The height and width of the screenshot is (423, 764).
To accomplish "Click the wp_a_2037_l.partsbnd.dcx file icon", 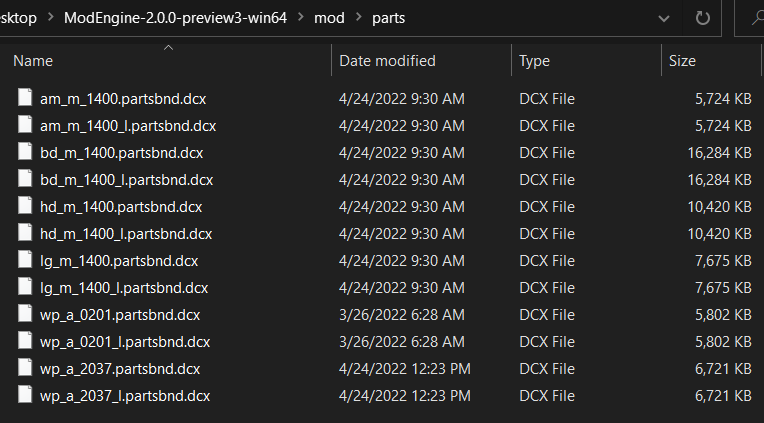I will point(25,396).
